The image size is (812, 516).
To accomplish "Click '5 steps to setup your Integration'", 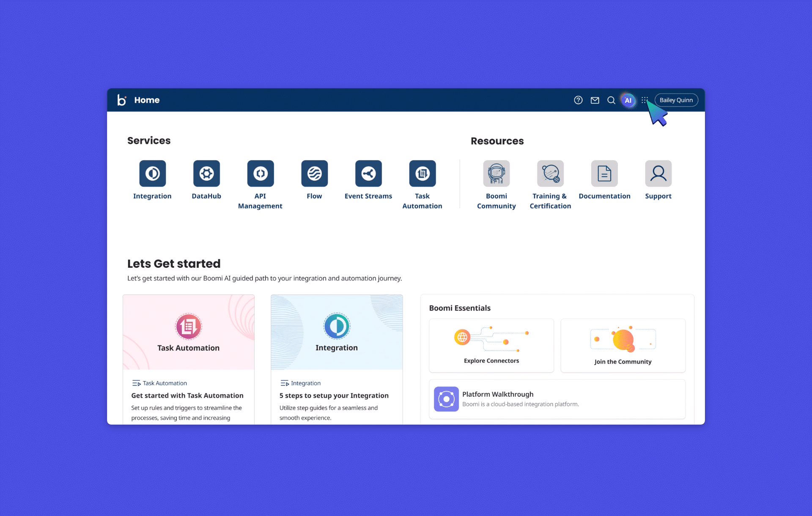I will point(334,395).
